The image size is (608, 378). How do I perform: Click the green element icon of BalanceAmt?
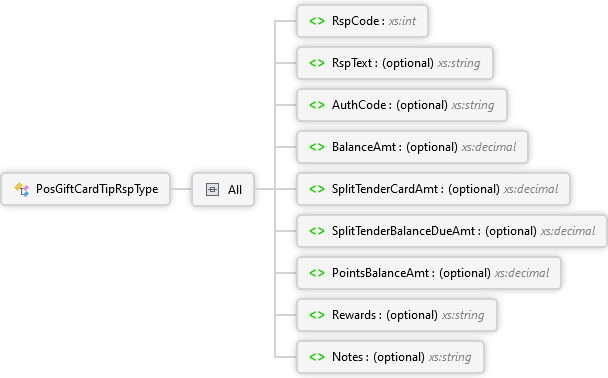click(x=317, y=147)
